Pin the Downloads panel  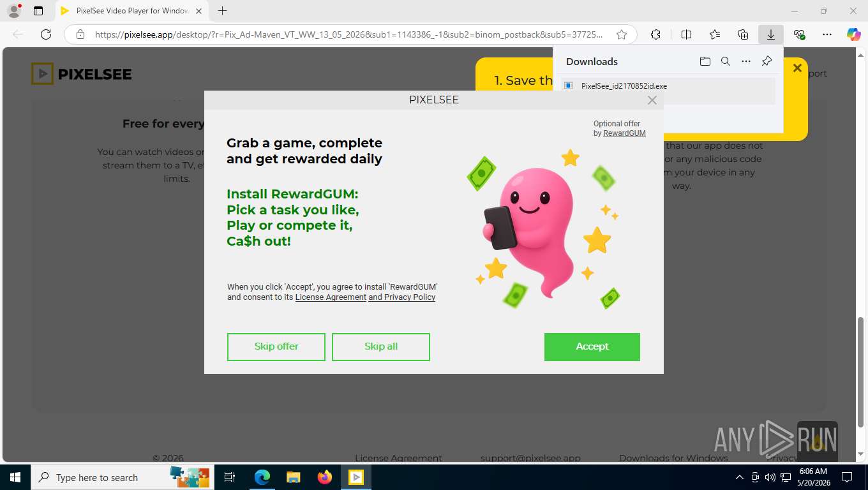(767, 61)
